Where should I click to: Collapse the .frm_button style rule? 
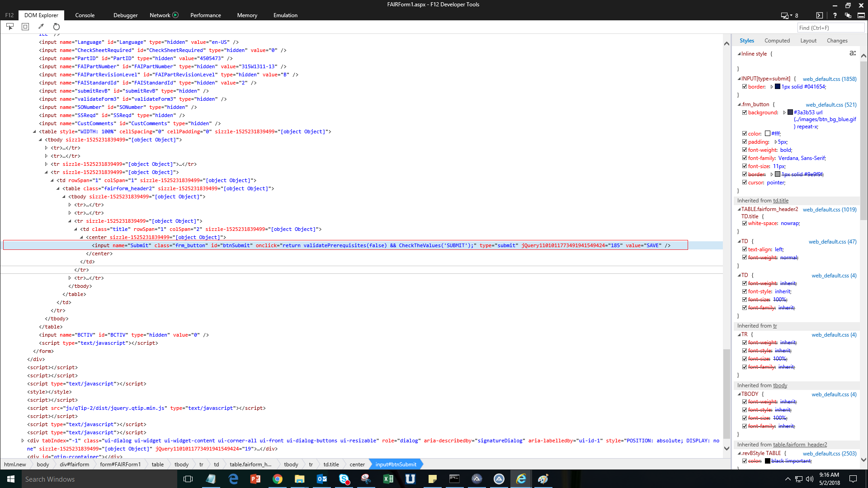(739, 104)
